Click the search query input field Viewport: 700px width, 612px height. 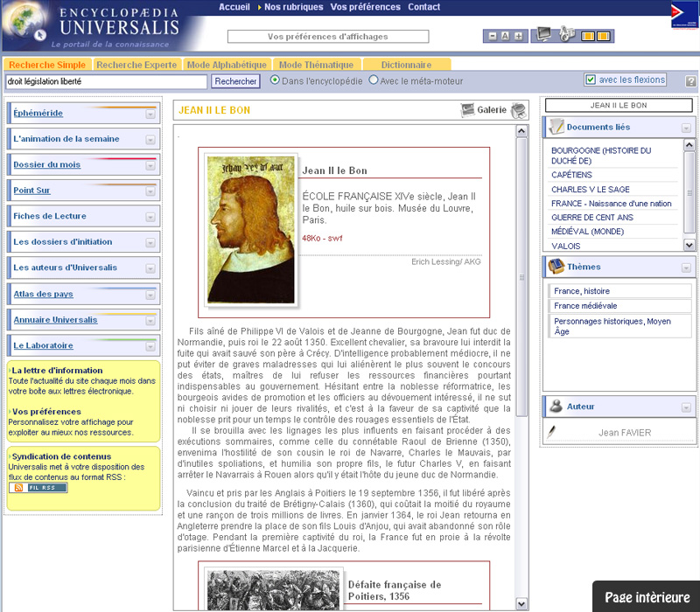[106, 81]
